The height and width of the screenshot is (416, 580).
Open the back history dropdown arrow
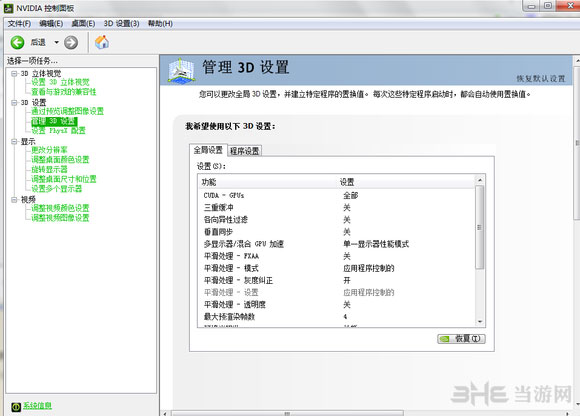click(57, 43)
